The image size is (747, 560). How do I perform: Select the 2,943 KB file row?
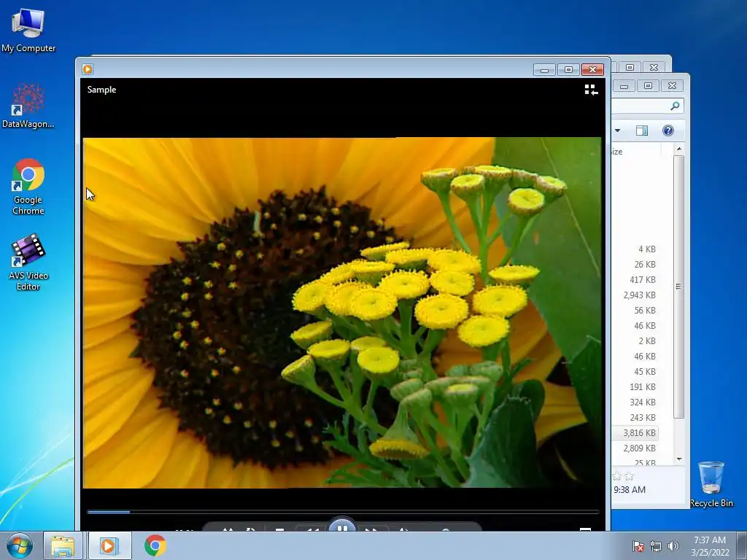pyautogui.click(x=635, y=295)
